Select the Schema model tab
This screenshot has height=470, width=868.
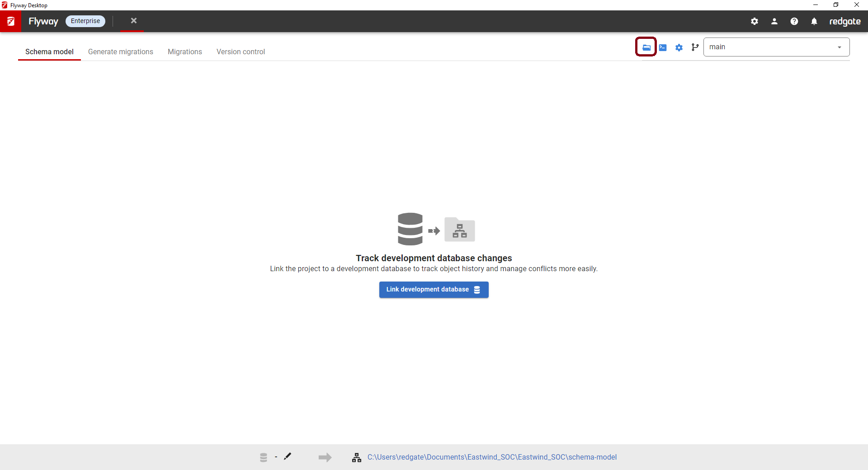pos(49,52)
